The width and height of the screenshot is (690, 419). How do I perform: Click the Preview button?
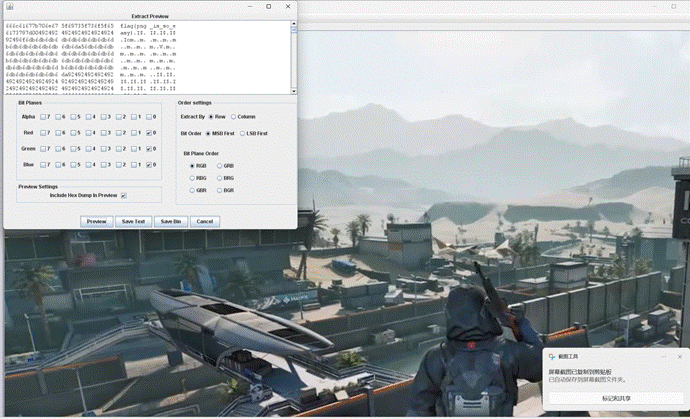point(96,221)
